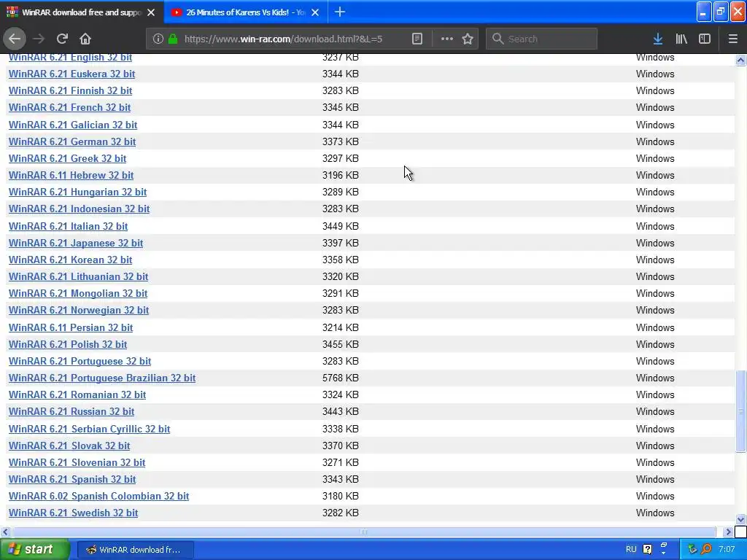Viewport: 747px width, 560px height.
Task: Open the Firefox hamburger menu
Action: (x=732, y=39)
